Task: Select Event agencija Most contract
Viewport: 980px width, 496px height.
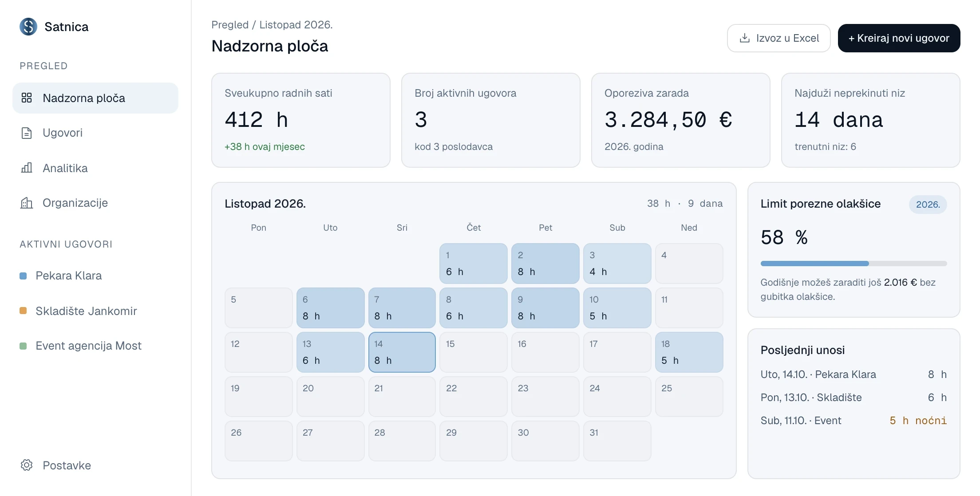Action: 95,346
